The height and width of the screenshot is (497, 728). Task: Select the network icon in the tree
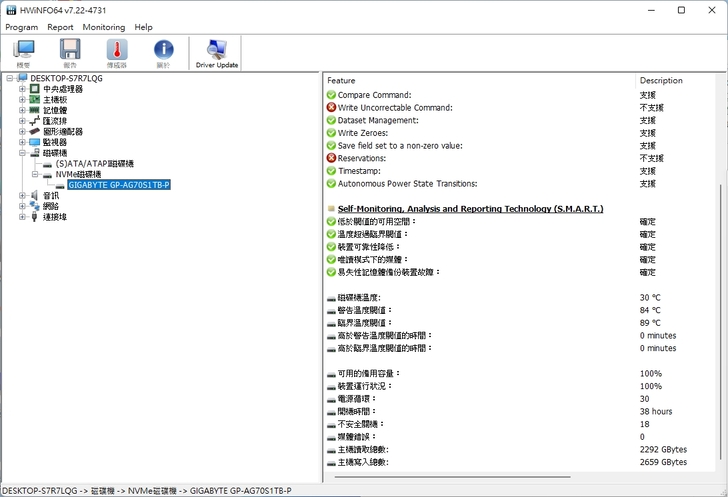point(35,206)
